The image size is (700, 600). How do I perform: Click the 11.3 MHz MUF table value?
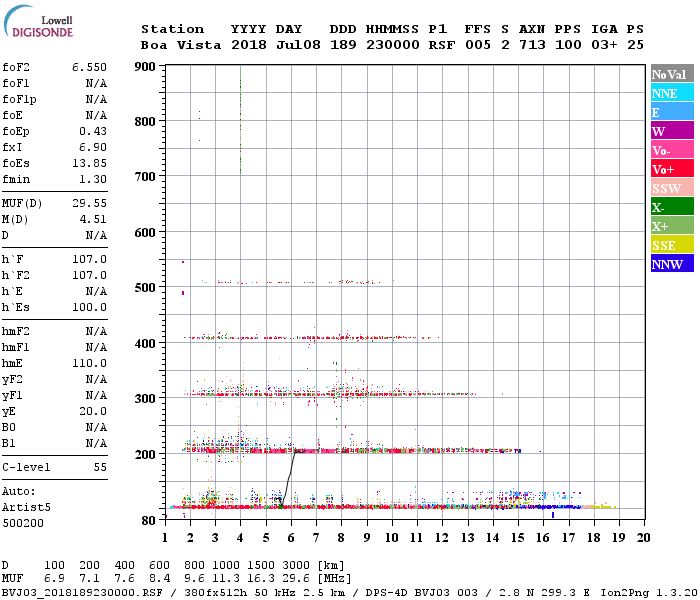click(x=226, y=579)
